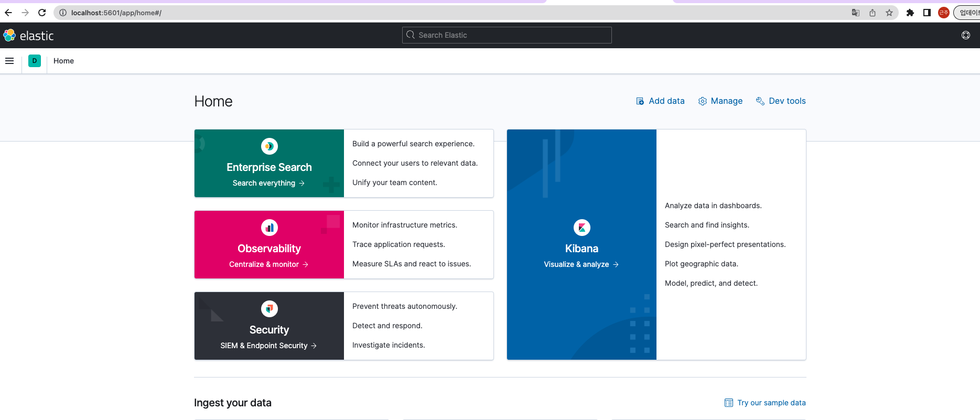Click 'Measure SLAs and react to issues.' text
Image resolution: width=980 pixels, height=420 pixels.
(x=412, y=264)
